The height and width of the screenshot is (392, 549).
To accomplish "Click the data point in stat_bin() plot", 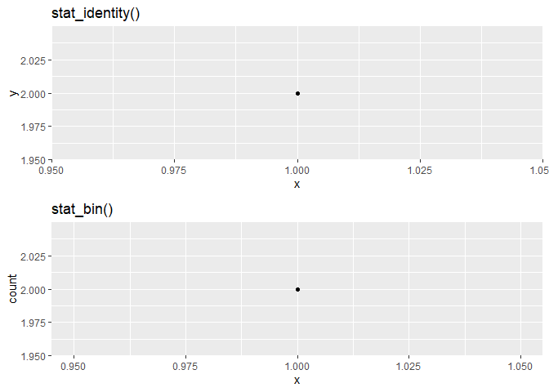I will [297, 289].
